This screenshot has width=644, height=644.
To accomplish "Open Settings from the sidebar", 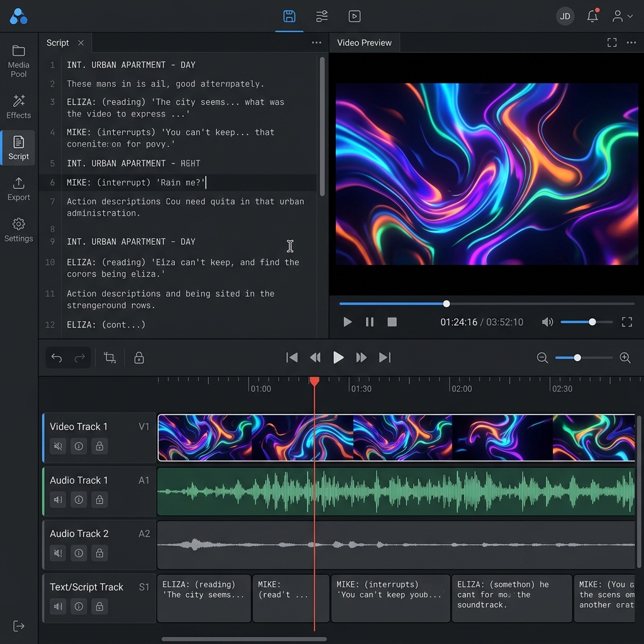I will tap(18, 230).
